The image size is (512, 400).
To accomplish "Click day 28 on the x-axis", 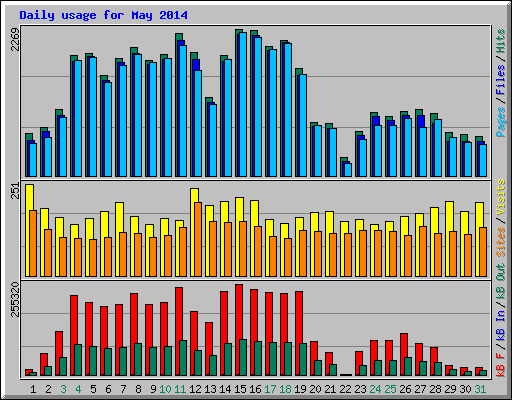I will [435, 389].
